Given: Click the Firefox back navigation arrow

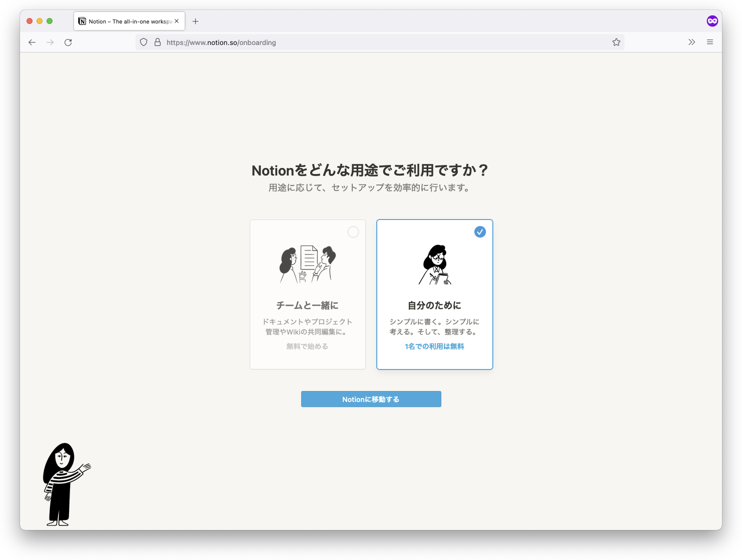Looking at the screenshot, I should point(32,42).
